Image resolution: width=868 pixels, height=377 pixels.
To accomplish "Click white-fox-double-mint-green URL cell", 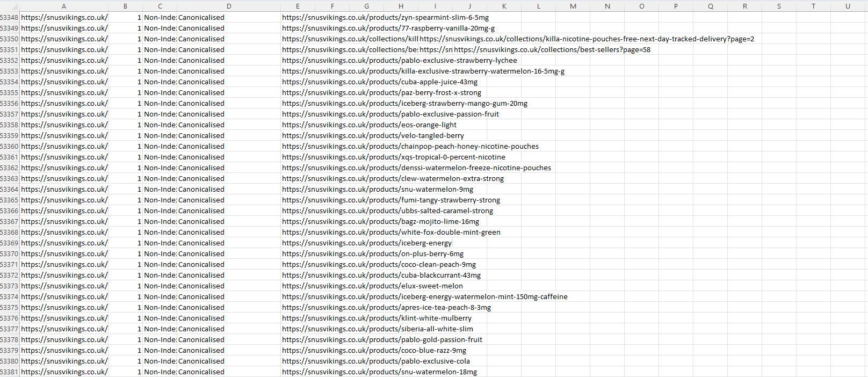I will [x=391, y=232].
